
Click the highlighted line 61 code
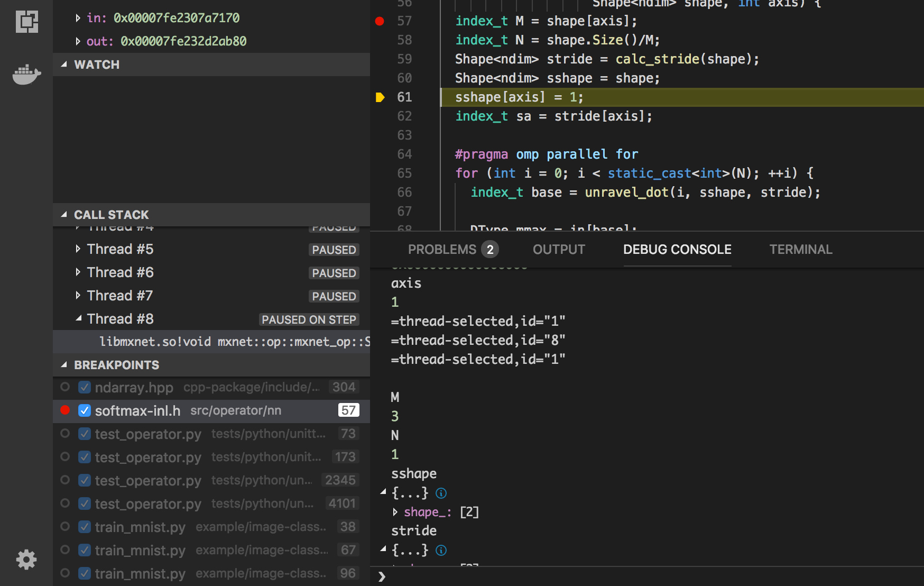coord(519,97)
